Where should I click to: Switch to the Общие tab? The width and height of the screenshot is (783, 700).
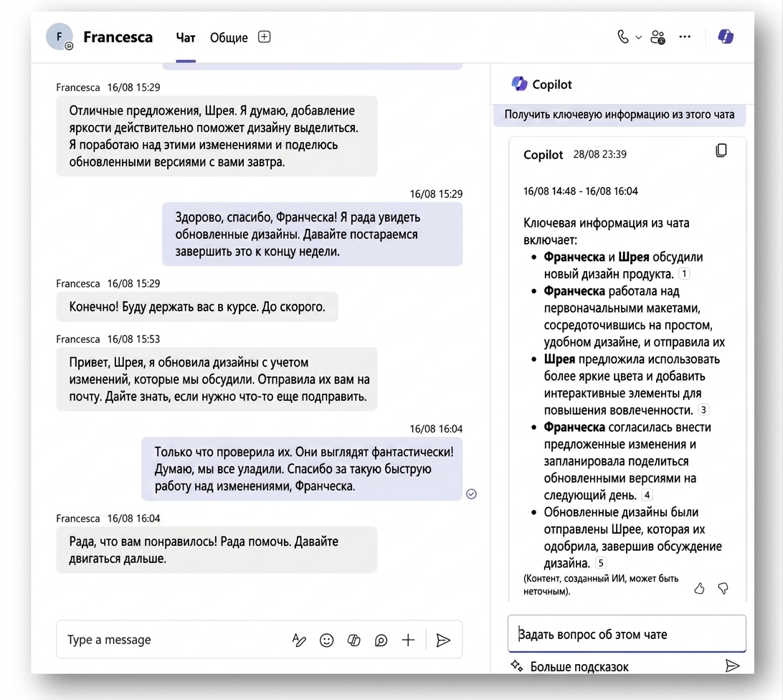pos(229,38)
